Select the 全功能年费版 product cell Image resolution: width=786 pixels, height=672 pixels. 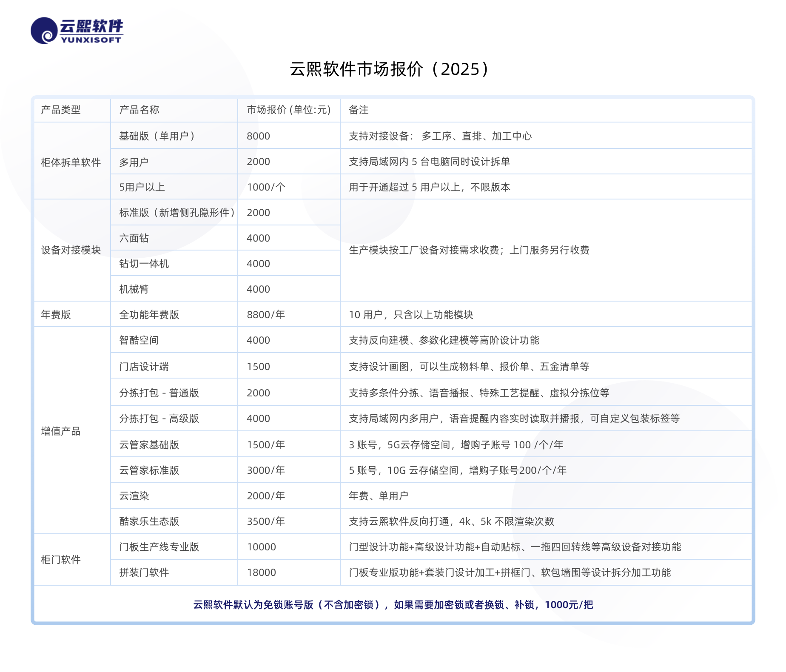(x=149, y=315)
